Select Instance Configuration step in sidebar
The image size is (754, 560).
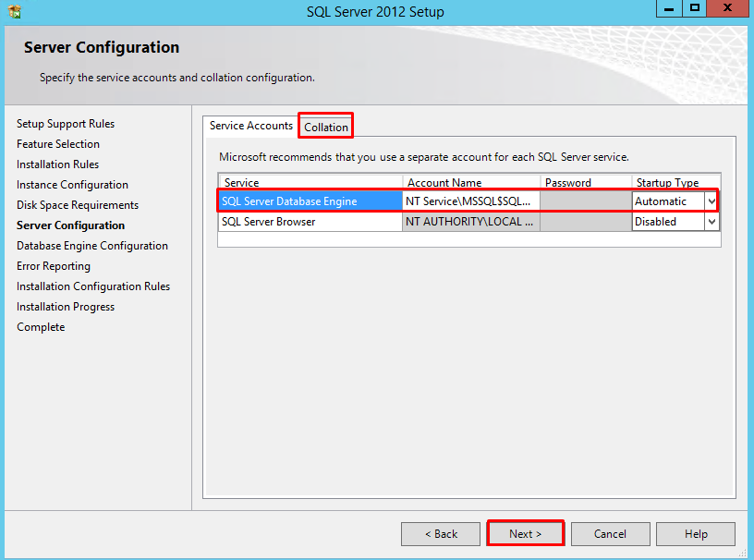72,185
